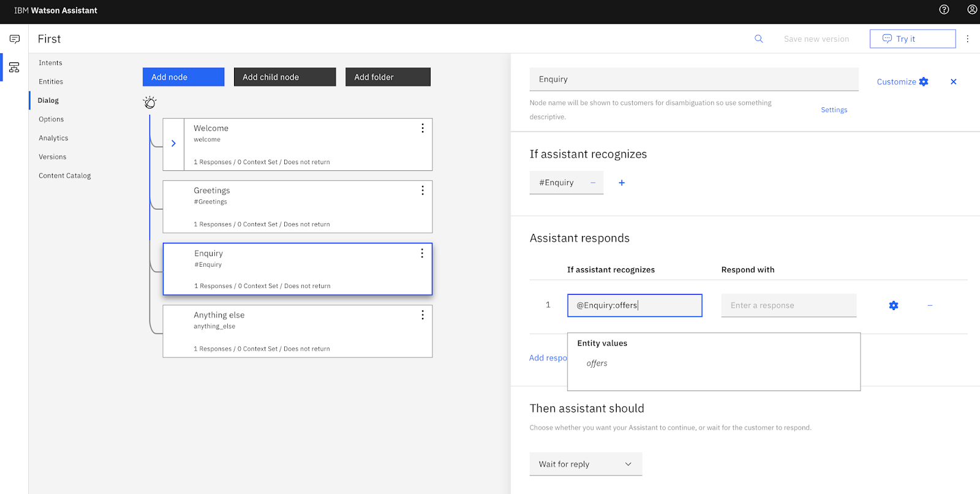
Task: Click the search magnifier icon
Action: (759, 39)
